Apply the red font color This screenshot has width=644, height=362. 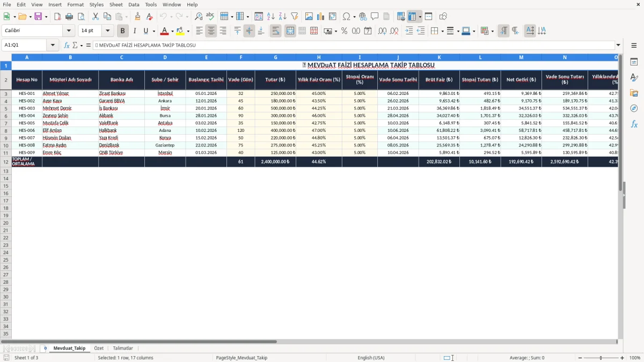point(164,31)
